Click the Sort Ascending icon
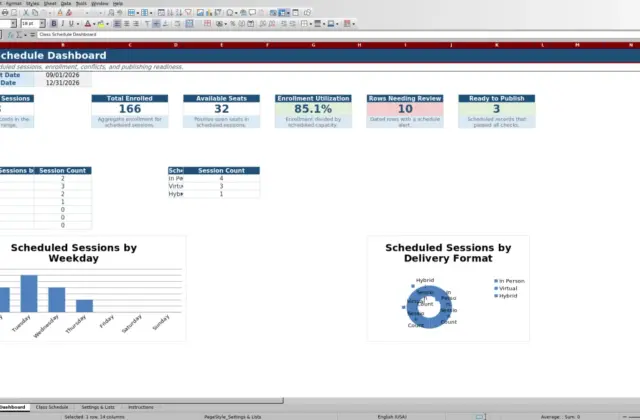This screenshot has height=420, width=640. (170, 13)
